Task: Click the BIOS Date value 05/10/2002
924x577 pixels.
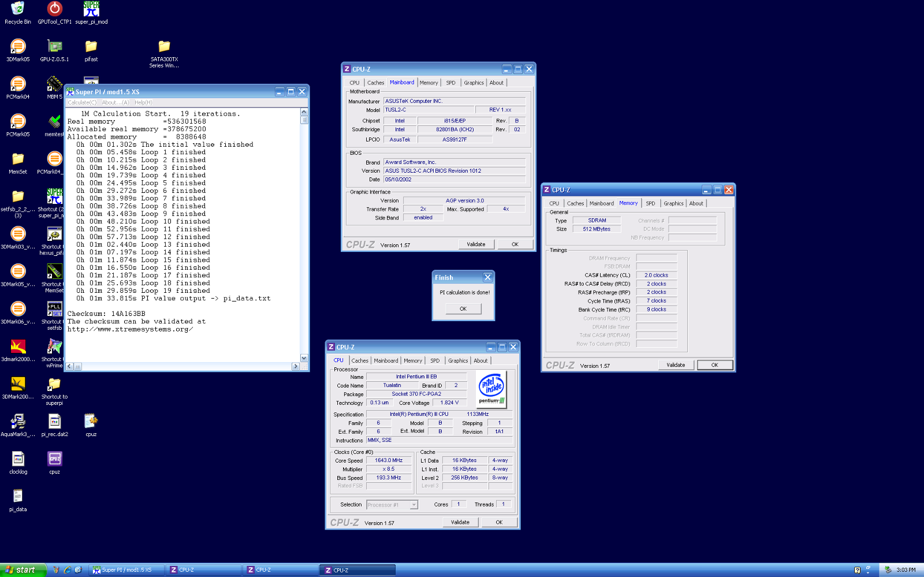Action: tap(454, 180)
